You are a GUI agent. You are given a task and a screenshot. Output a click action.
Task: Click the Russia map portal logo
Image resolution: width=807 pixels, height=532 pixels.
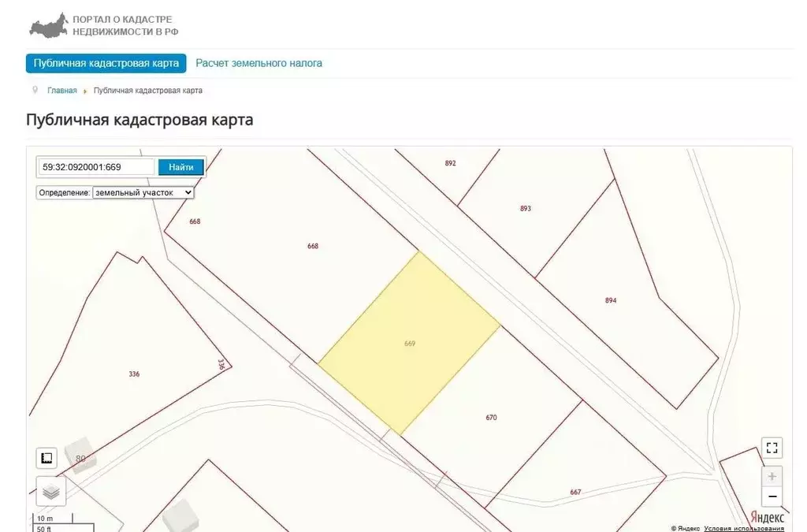tap(47, 24)
